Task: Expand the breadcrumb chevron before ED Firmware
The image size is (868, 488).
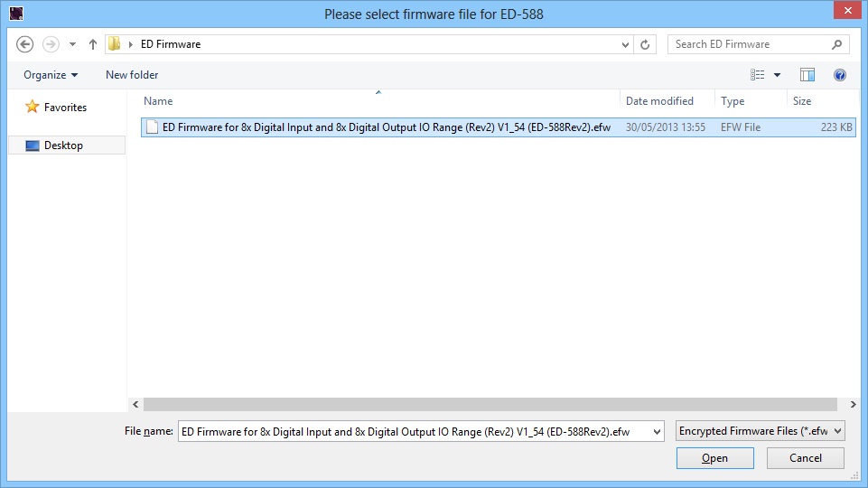Action: click(x=131, y=44)
